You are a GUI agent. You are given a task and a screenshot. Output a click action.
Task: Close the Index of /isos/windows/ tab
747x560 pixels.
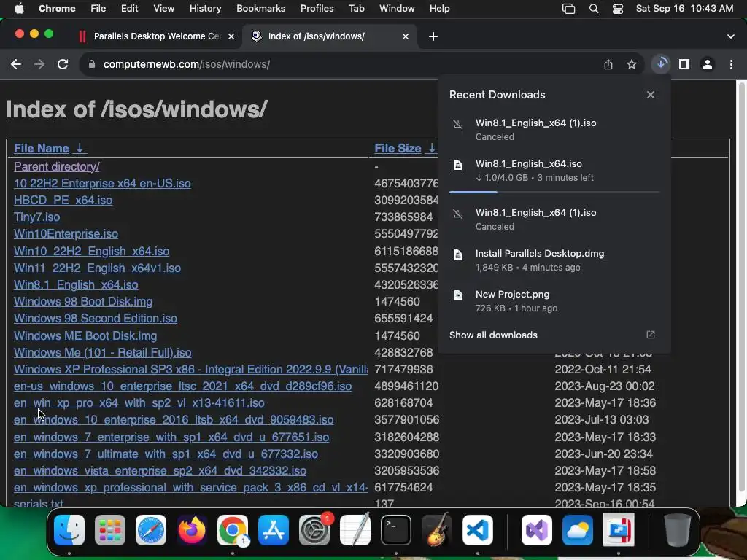(406, 36)
